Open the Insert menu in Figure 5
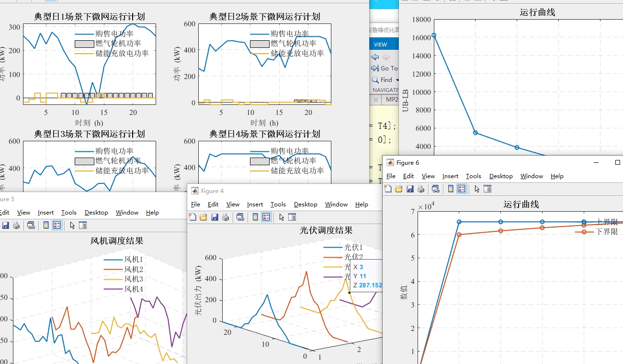This screenshot has height=364, width=623. tap(45, 213)
